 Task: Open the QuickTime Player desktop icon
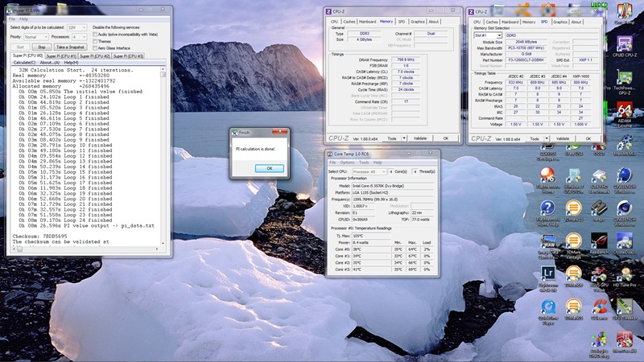coord(547,312)
